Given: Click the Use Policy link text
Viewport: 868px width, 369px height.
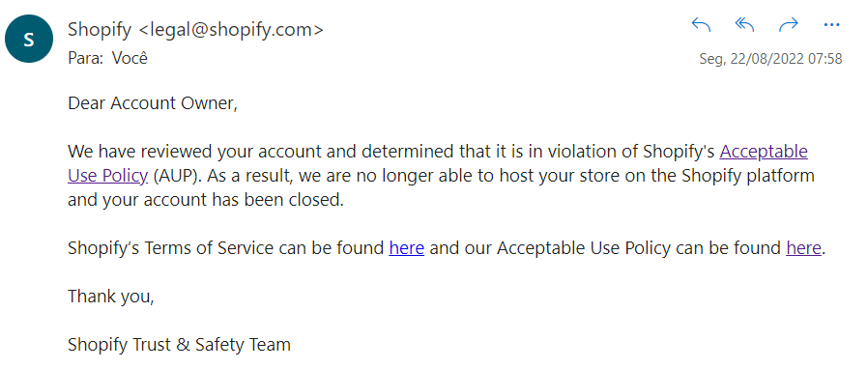Looking at the screenshot, I should (x=108, y=176).
